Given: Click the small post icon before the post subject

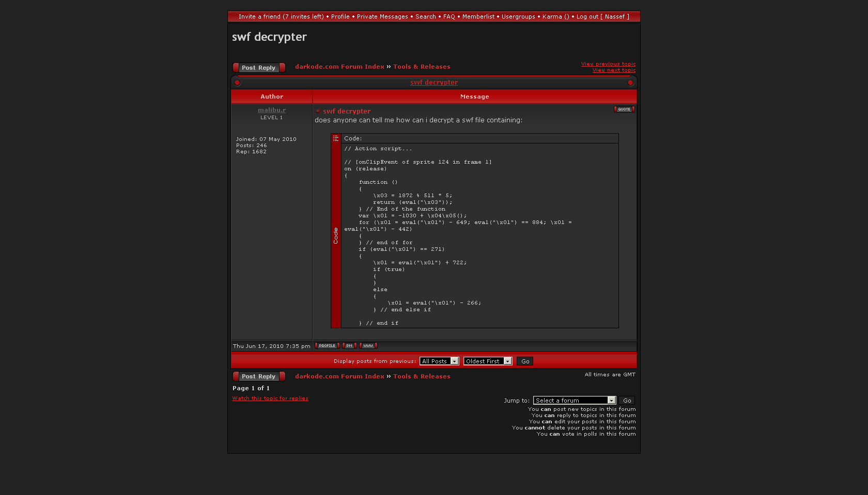Looking at the screenshot, I should coord(318,111).
